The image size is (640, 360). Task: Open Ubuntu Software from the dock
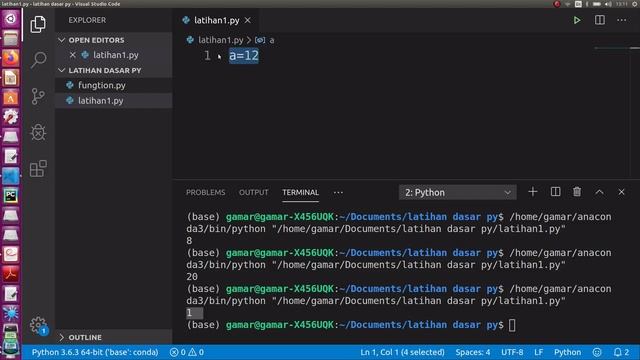[11, 97]
